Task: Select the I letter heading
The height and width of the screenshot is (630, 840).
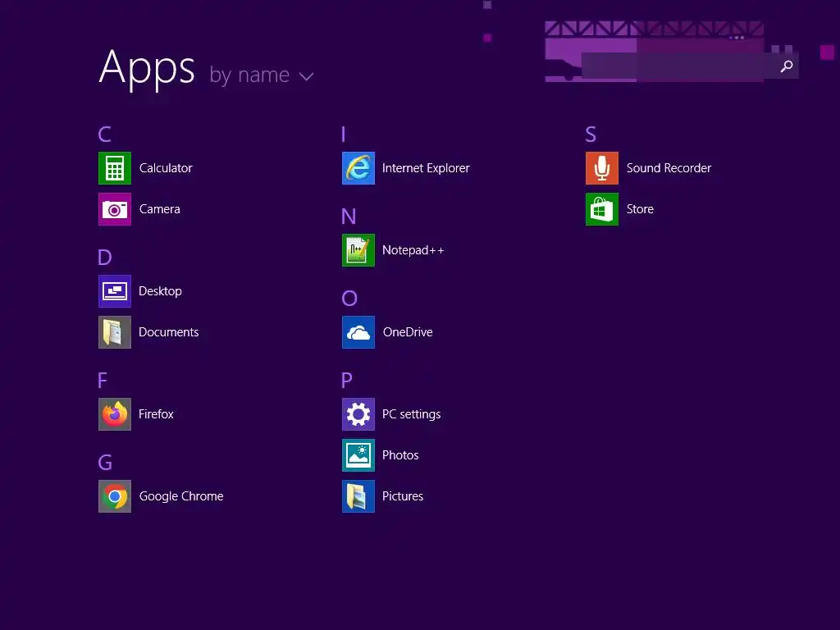Action: pos(344,134)
